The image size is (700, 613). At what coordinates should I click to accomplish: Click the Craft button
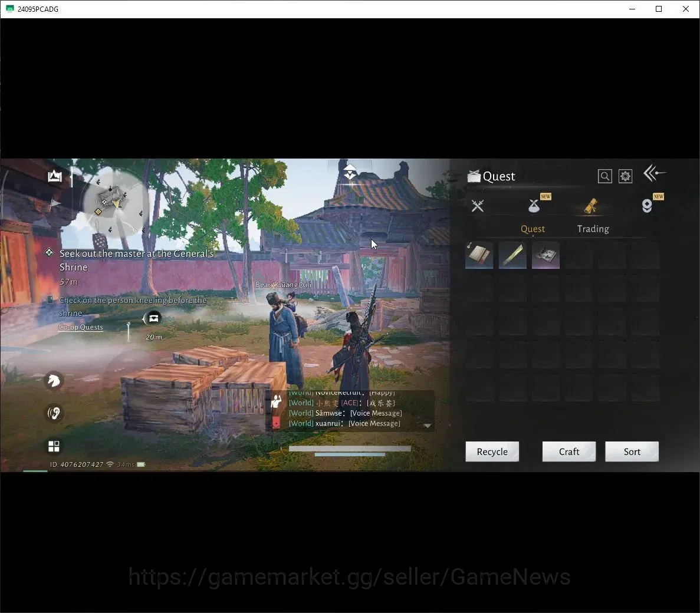pyautogui.click(x=568, y=451)
